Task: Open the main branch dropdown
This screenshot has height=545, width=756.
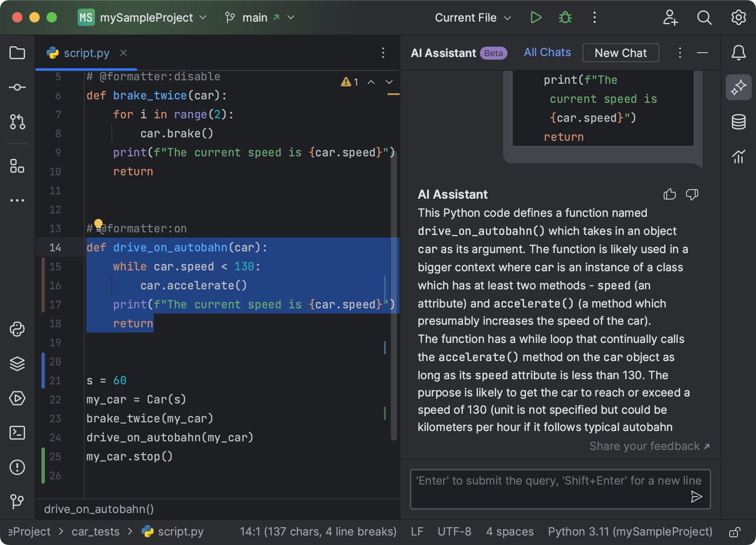Action: point(260,18)
